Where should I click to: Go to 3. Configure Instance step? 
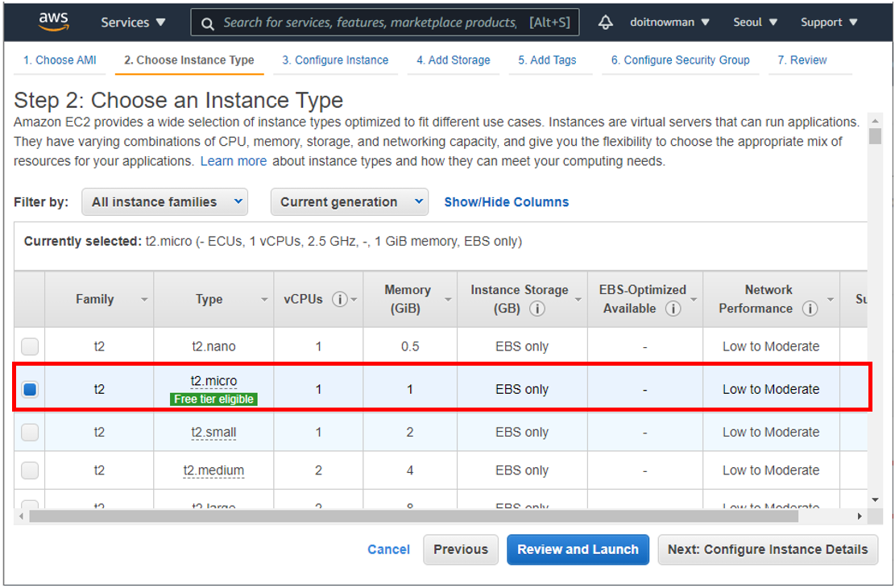tap(335, 60)
